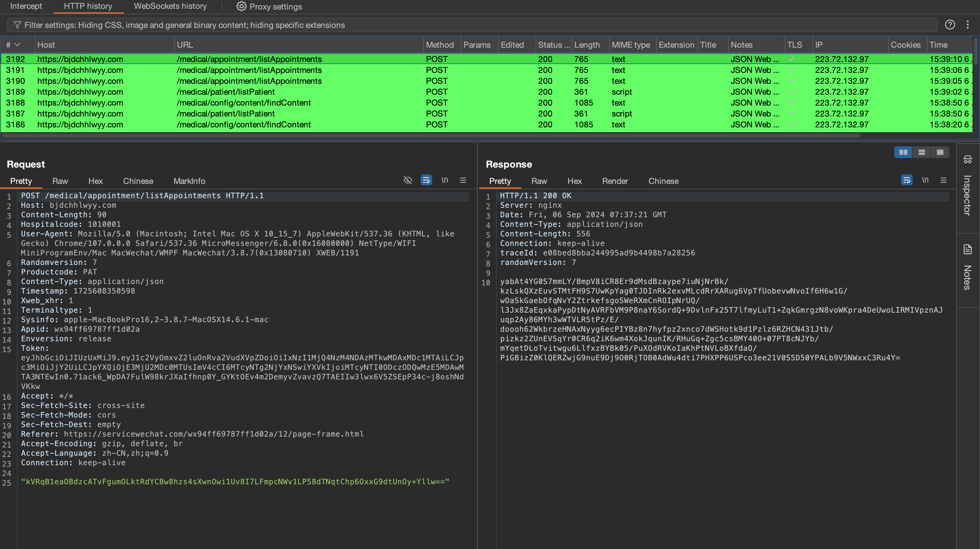980x549 pixels.
Task: Open Hex tab in Response pane
Action: pos(574,181)
